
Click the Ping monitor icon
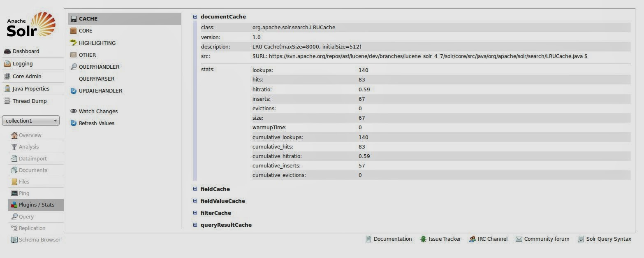(x=14, y=193)
